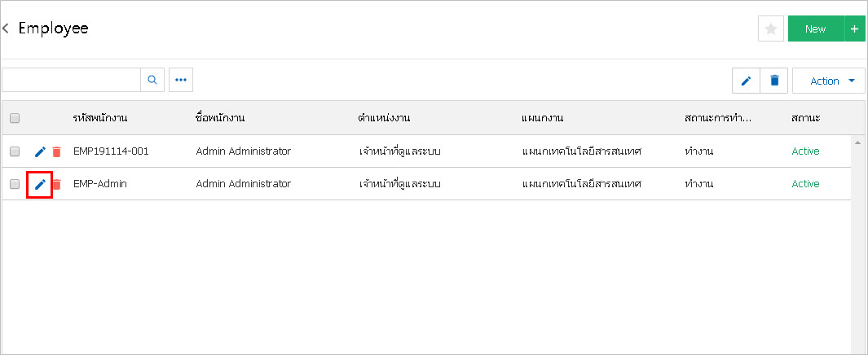Viewport: 868px width, 355px height.
Task: Go back using the arrow beside Employee
Action: (x=6, y=28)
